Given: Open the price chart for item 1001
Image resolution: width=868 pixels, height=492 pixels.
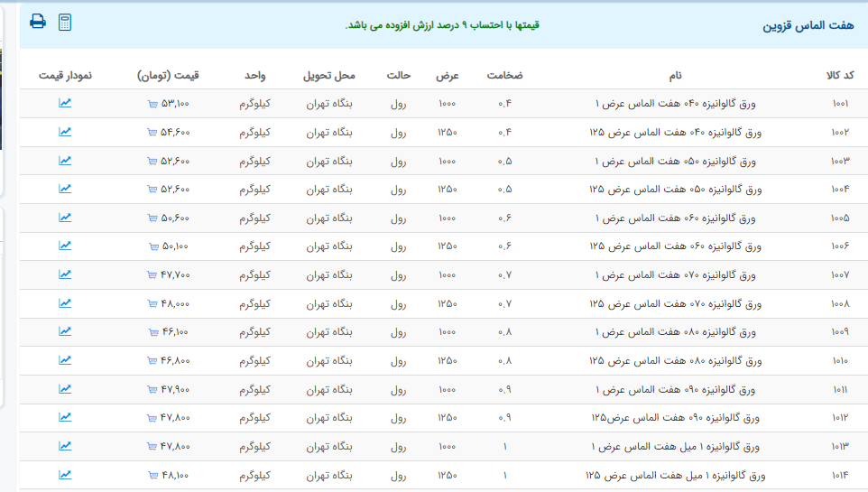Looking at the screenshot, I should (65, 103).
